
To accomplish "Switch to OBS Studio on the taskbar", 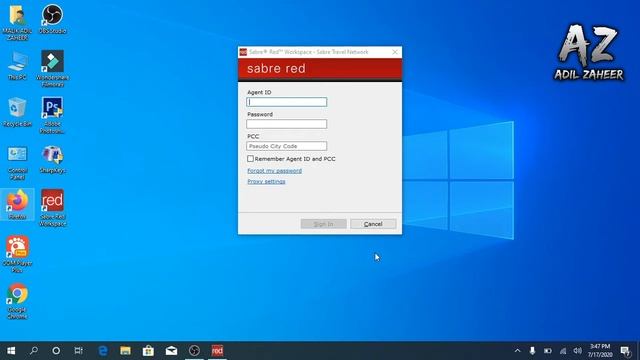I will [194, 351].
